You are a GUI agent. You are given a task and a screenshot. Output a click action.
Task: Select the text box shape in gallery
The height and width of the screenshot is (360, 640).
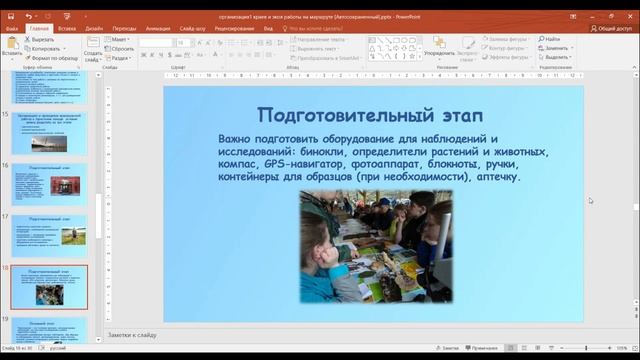point(372,40)
